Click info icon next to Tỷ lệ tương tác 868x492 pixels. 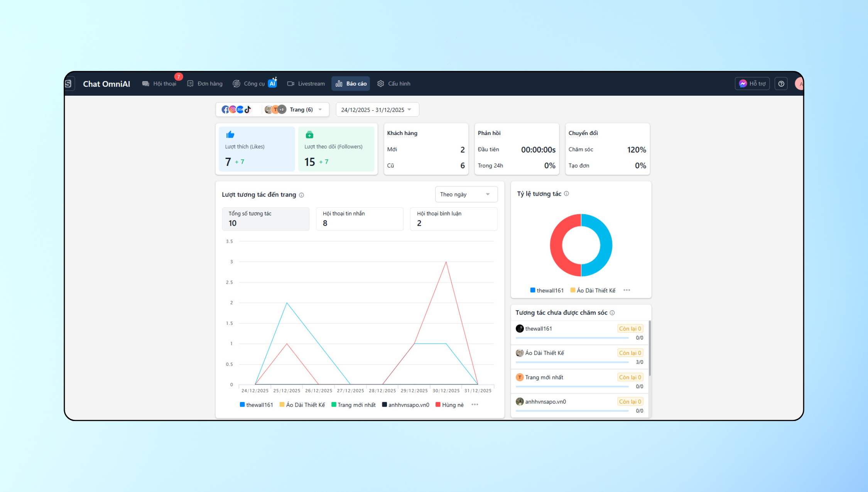566,194
